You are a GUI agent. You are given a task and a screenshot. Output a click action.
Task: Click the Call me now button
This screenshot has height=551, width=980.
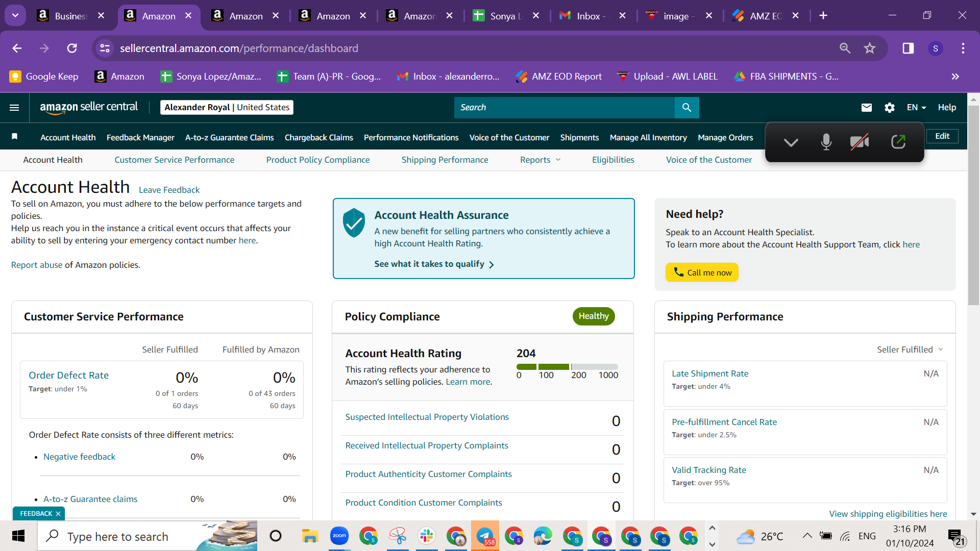tap(702, 272)
